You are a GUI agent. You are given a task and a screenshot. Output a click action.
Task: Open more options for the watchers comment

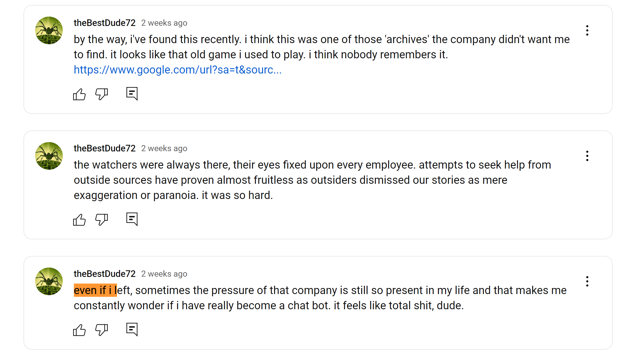(x=587, y=156)
